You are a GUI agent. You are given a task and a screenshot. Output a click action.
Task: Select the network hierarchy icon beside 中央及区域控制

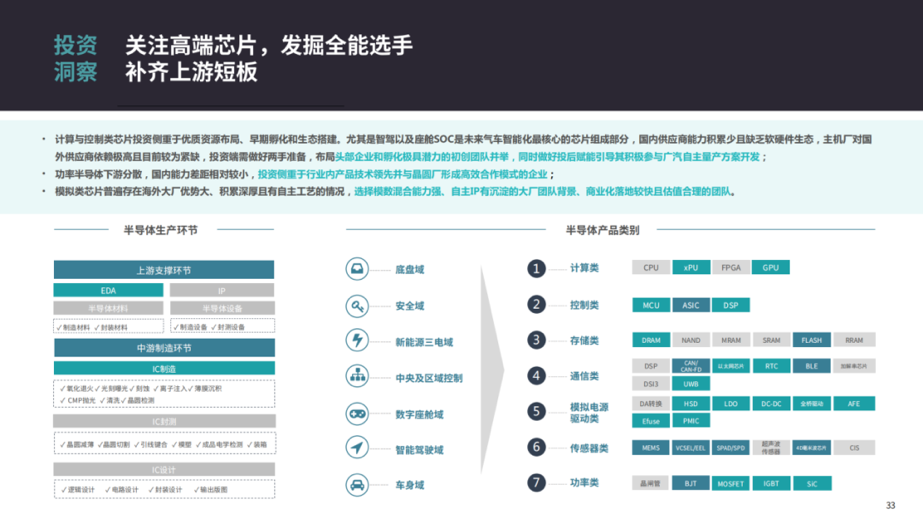point(357,376)
